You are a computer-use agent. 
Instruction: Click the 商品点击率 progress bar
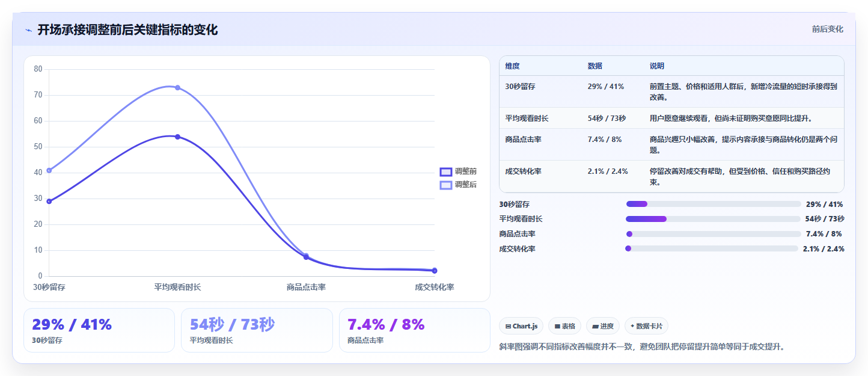pyautogui.click(x=714, y=234)
